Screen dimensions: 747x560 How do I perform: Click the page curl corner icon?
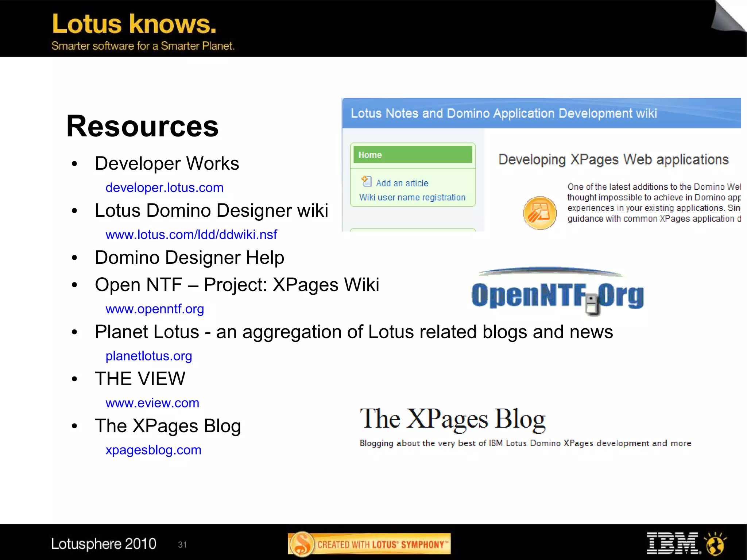pyautogui.click(x=728, y=16)
